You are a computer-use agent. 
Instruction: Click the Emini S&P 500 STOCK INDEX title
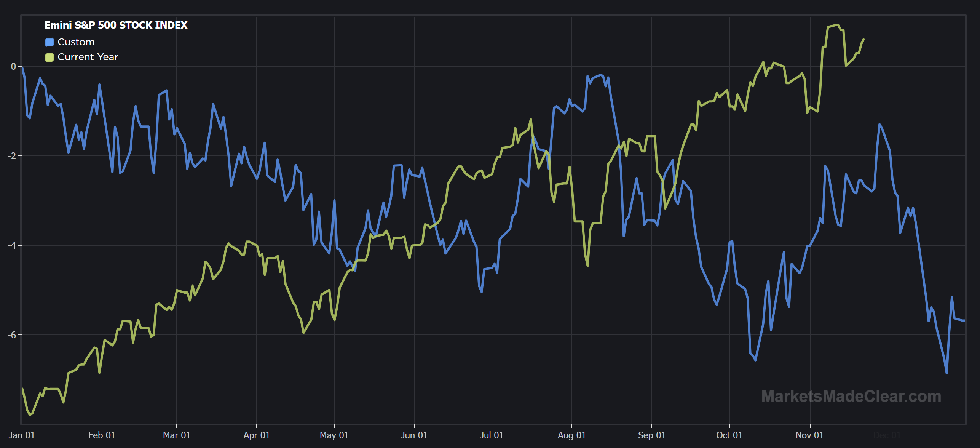tap(116, 25)
